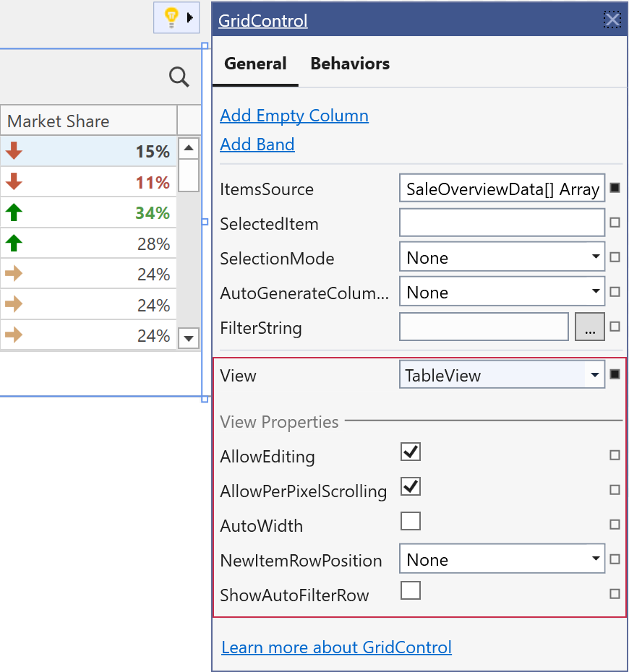629x672 pixels.
Task: Click the FilterString property marker square
Action: (615, 327)
